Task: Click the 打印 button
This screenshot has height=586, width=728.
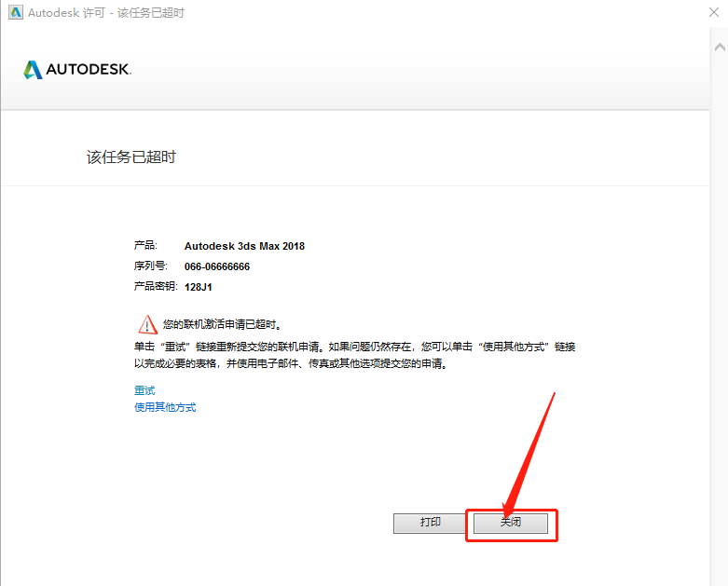Action: pos(430,523)
